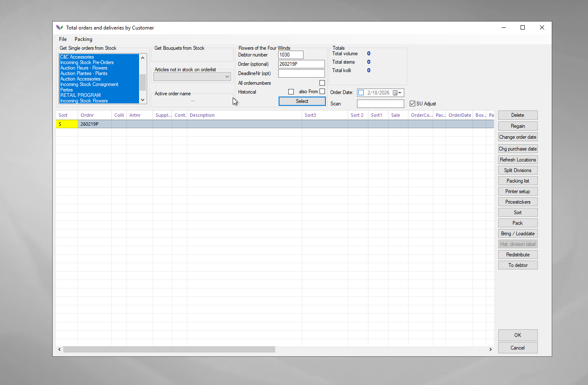
Task: Open the Packing menu
Action: 83,39
